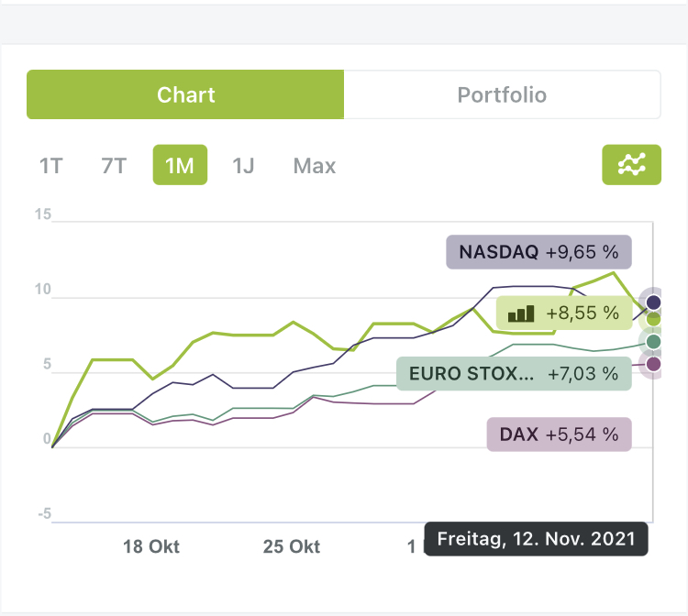
Task: Select the 1T time range
Action: (x=51, y=166)
